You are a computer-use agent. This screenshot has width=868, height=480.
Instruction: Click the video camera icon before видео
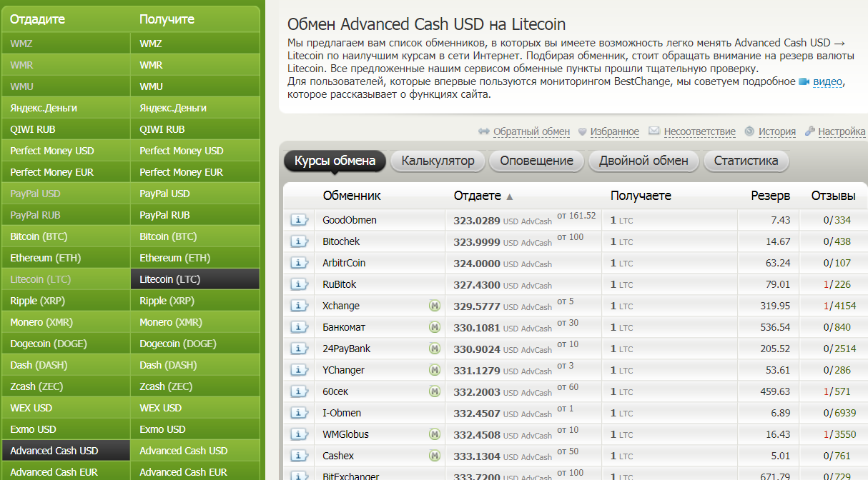pyautogui.click(x=804, y=82)
